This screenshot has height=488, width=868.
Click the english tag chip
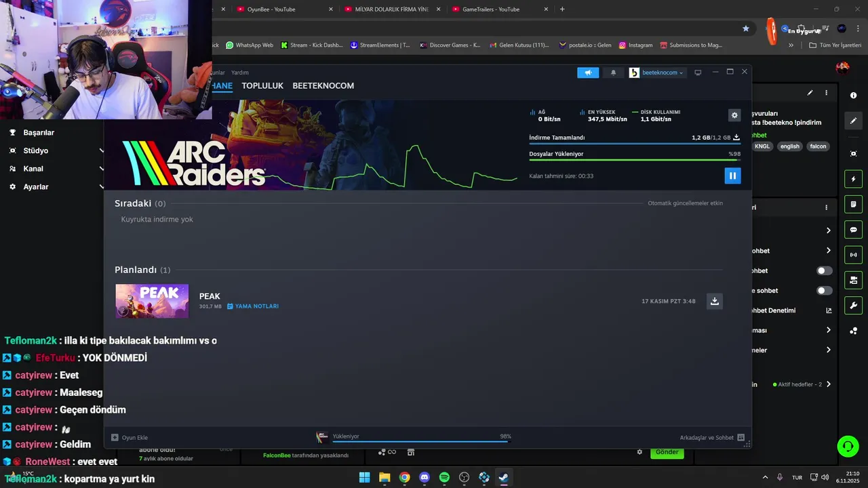[x=789, y=146]
